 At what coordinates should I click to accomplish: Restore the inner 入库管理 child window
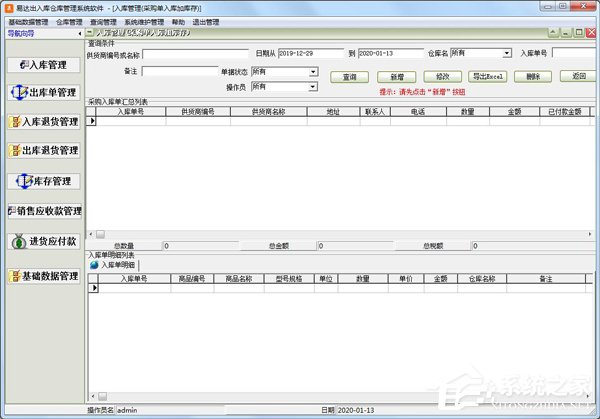click(579, 33)
